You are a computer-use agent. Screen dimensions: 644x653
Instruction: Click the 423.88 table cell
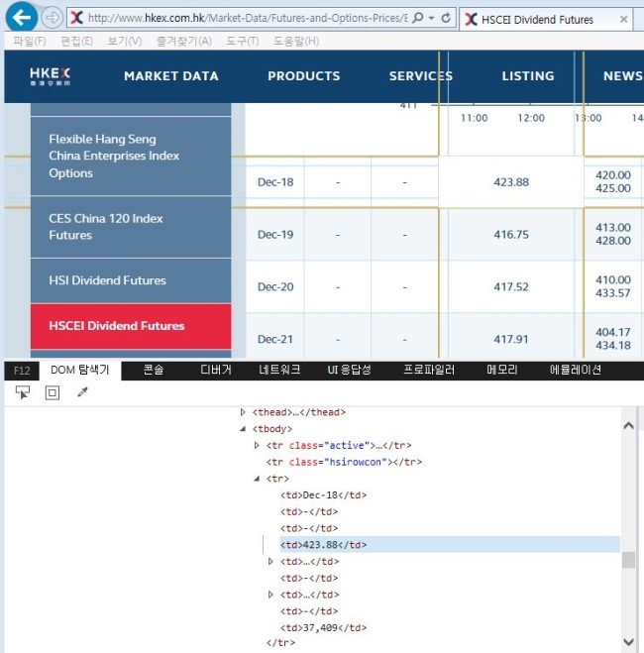point(511,182)
